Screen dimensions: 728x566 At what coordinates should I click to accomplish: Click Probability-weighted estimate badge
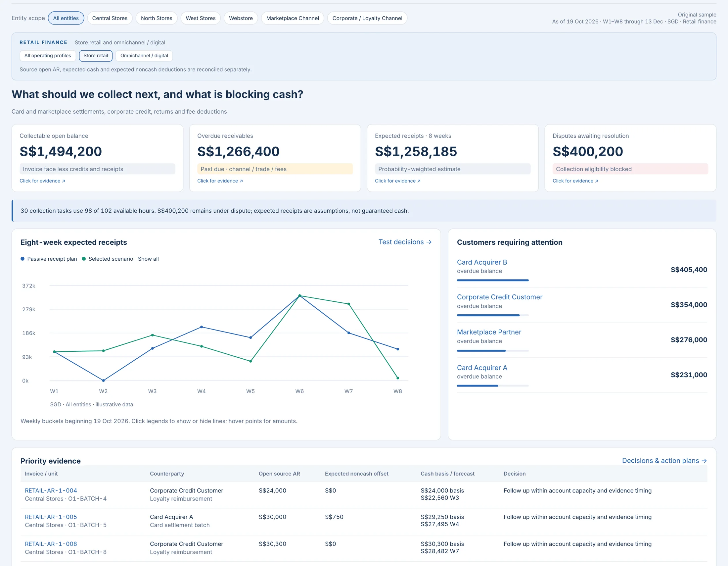[452, 169]
